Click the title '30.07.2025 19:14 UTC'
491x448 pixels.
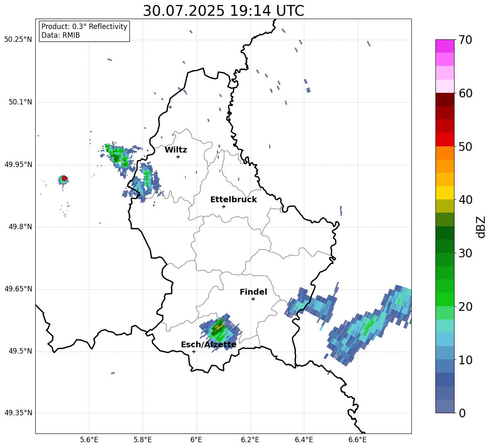[223, 11]
